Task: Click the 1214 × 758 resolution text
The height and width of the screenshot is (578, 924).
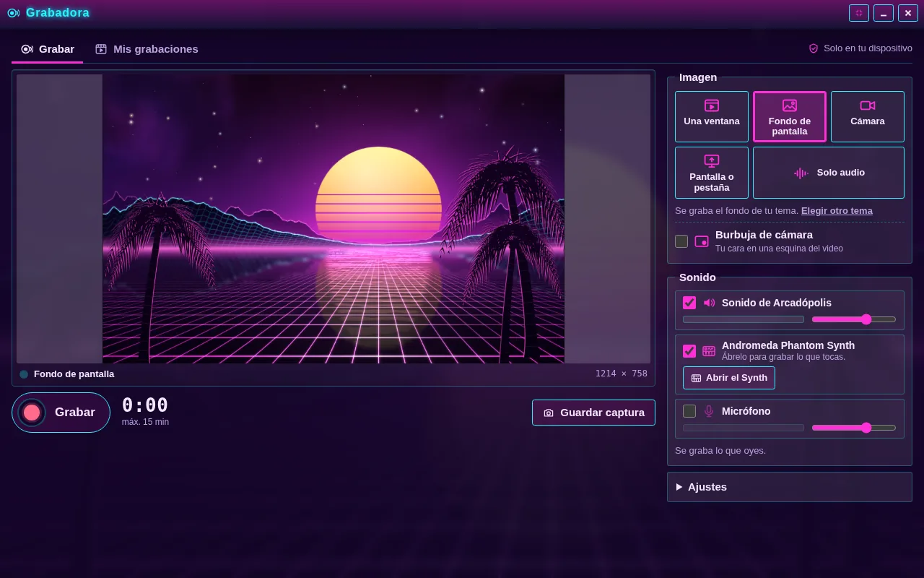Action: point(622,374)
